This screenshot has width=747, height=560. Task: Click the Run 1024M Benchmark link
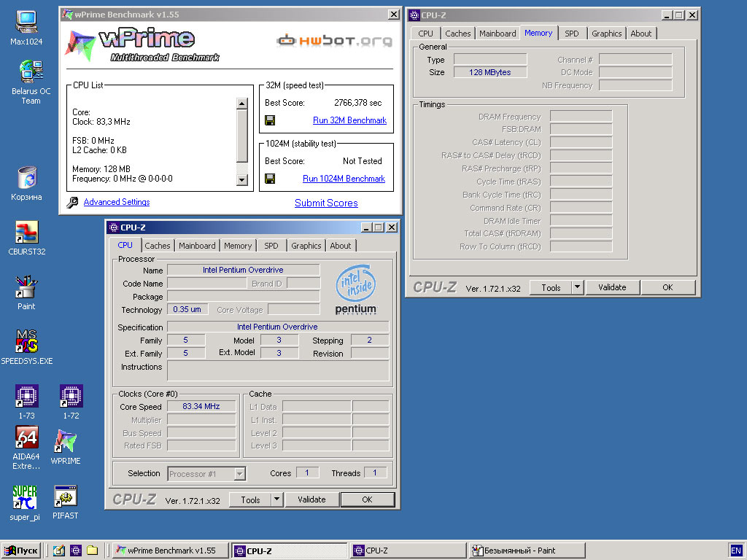[344, 179]
